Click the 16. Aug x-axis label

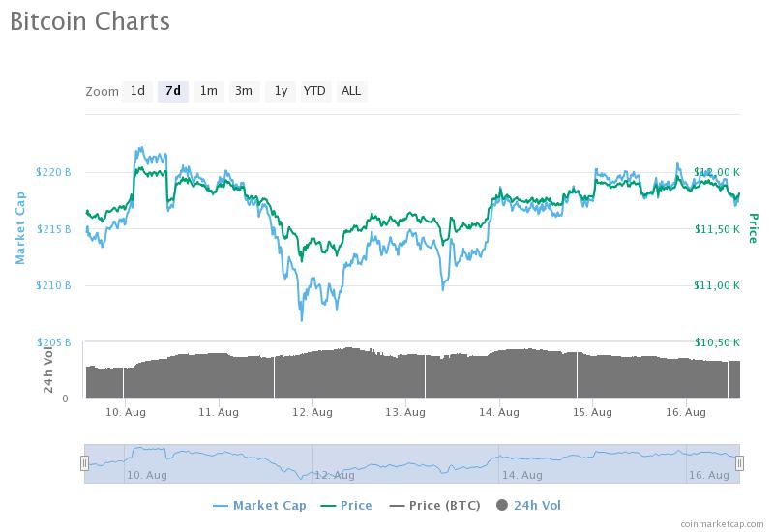pos(686,412)
